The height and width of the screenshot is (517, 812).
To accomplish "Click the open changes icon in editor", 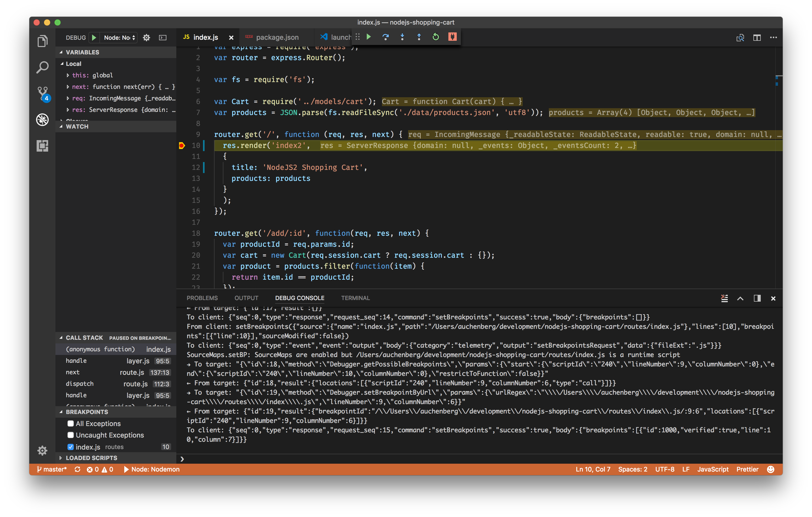I will coord(740,37).
